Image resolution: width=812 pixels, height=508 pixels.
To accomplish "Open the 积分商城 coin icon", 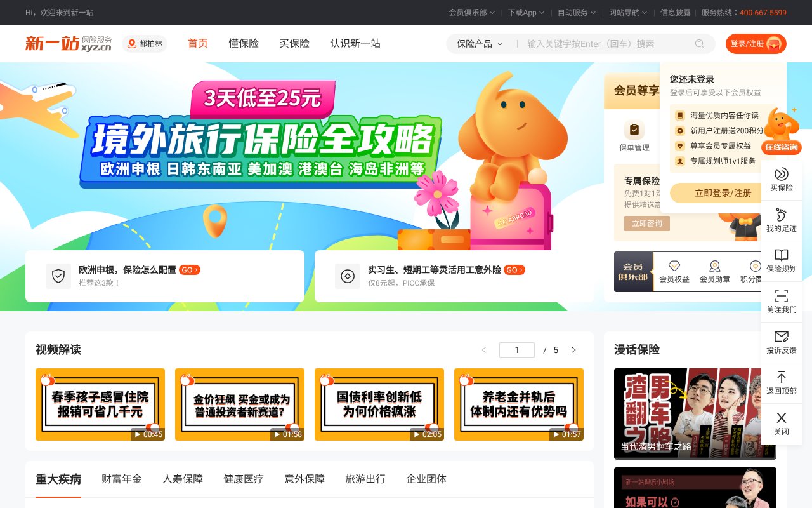I will (x=755, y=267).
